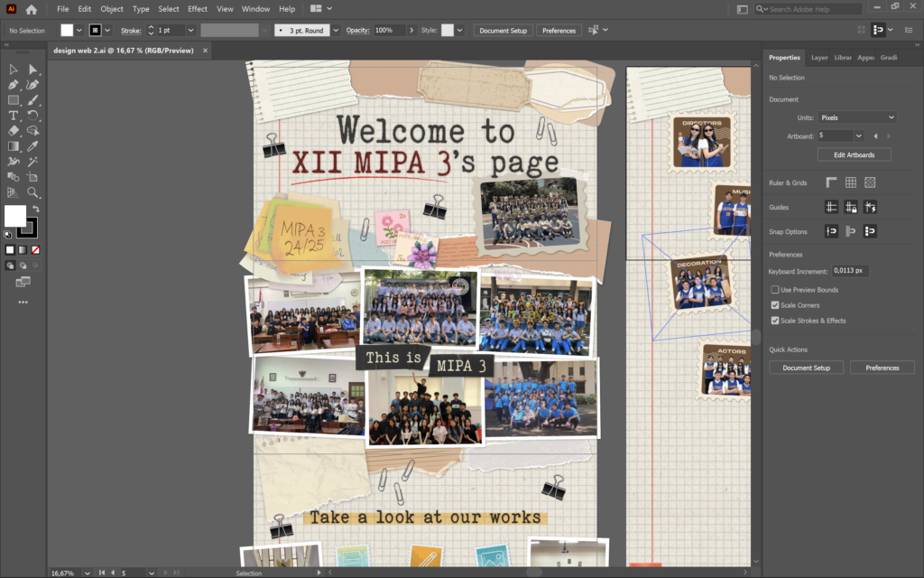
Task: Apply Gradient paint mode in Tools panel
Action: click(x=23, y=250)
